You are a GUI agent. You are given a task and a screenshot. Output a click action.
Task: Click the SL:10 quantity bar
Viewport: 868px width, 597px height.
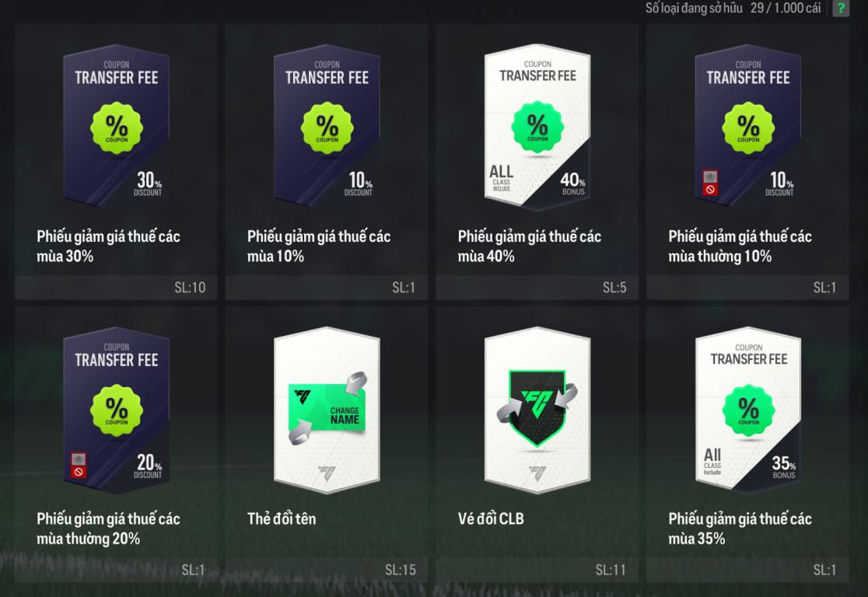[116, 287]
